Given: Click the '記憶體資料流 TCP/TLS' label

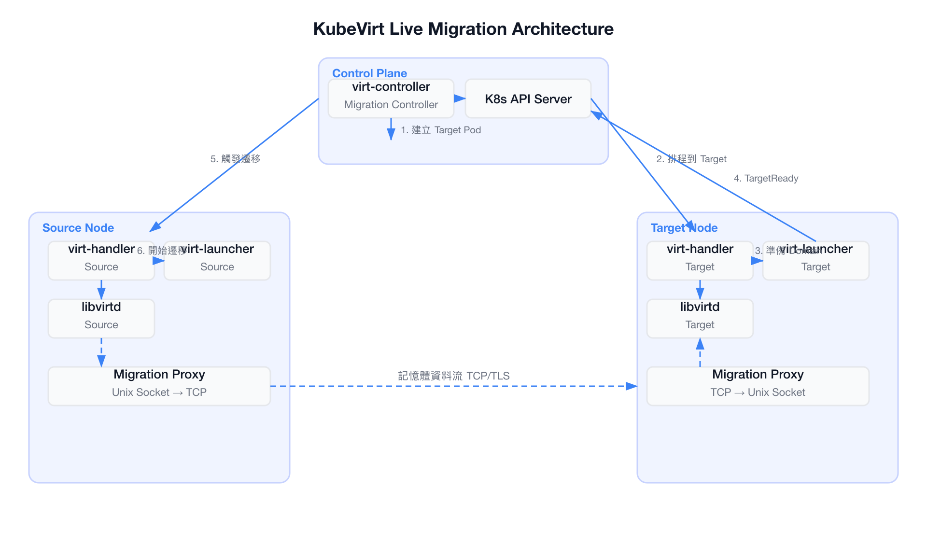Looking at the screenshot, I should click(x=454, y=376).
